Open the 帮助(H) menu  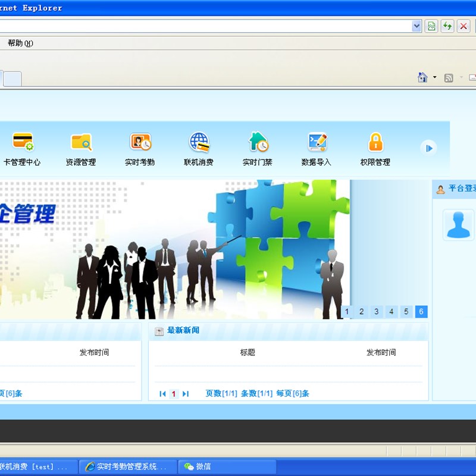coord(20,43)
